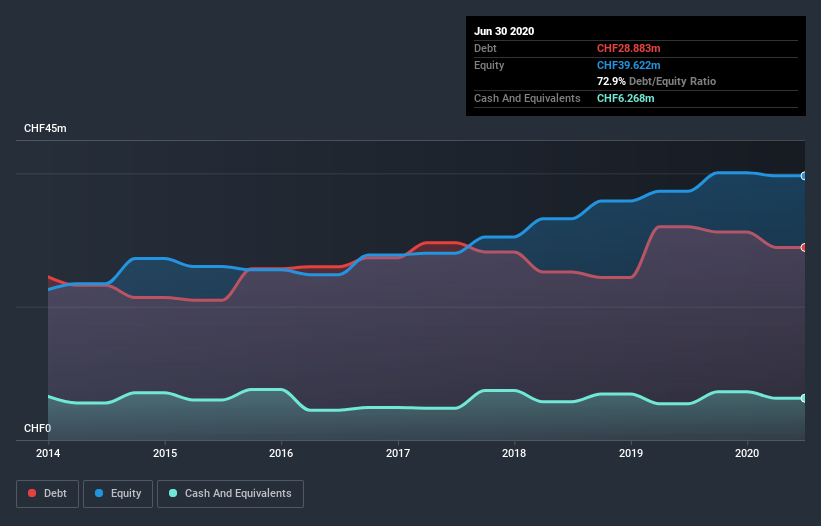Click the 2015 x-axis label
The height and width of the screenshot is (526, 821).
165,453
